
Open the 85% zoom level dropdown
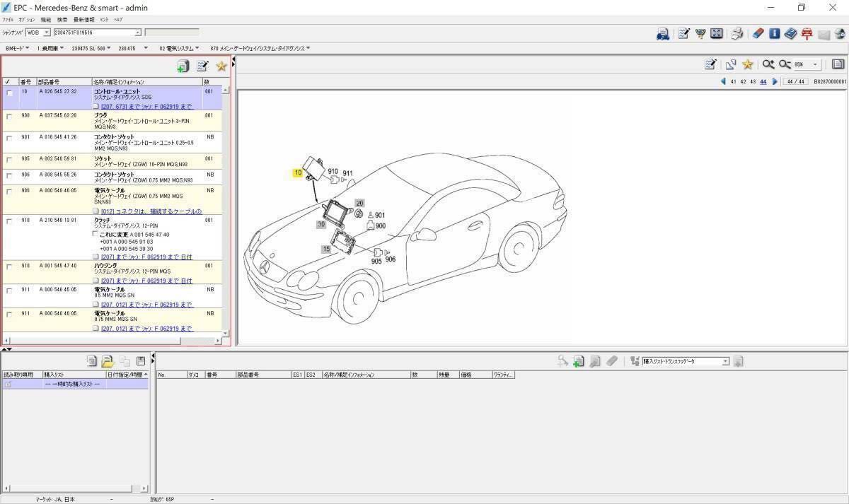pos(815,64)
